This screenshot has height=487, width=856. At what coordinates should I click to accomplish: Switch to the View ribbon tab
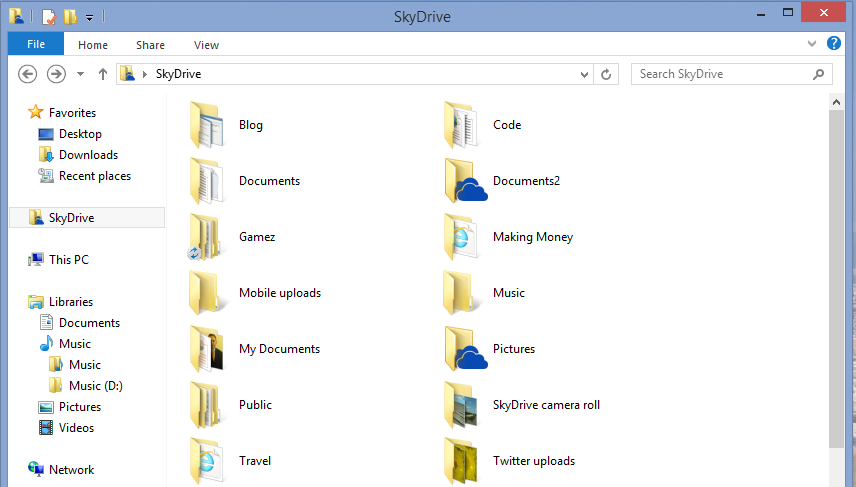tap(206, 45)
